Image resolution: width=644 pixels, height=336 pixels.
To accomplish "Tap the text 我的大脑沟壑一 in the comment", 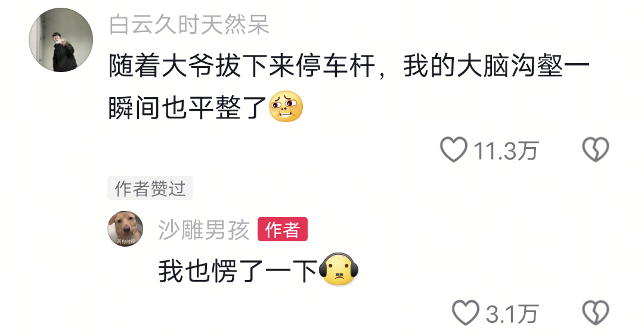I will point(497,67).
